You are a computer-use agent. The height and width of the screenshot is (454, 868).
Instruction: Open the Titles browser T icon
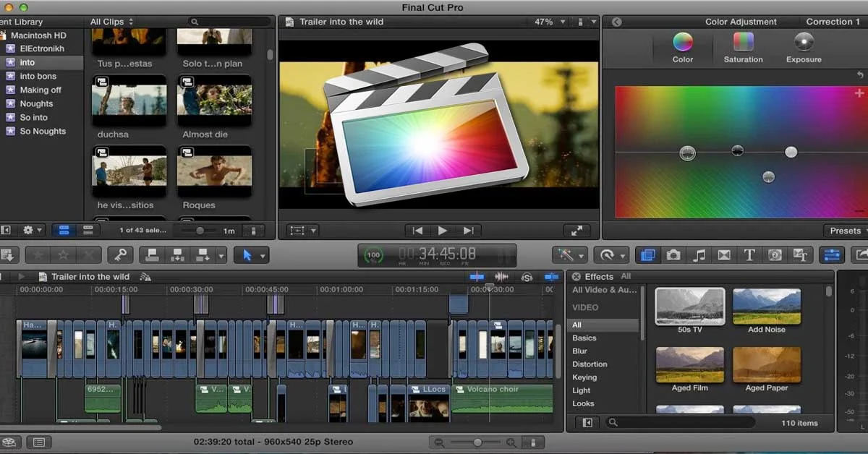pyautogui.click(x=749, y=254)
